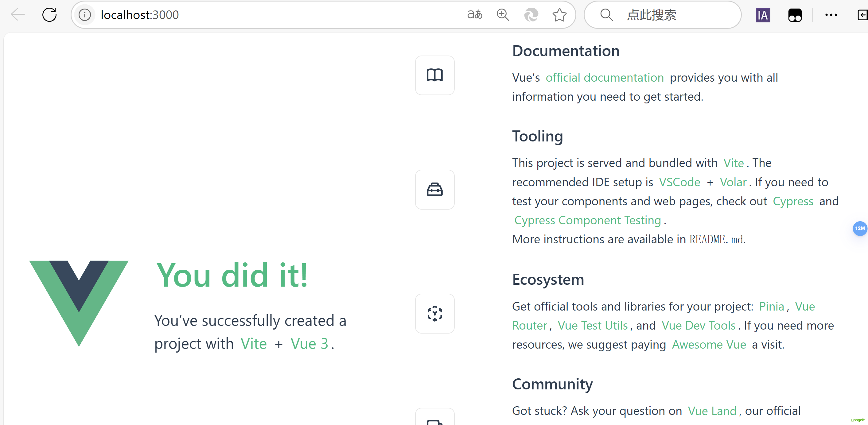Click the search magnifier icon

pos(606,15)
